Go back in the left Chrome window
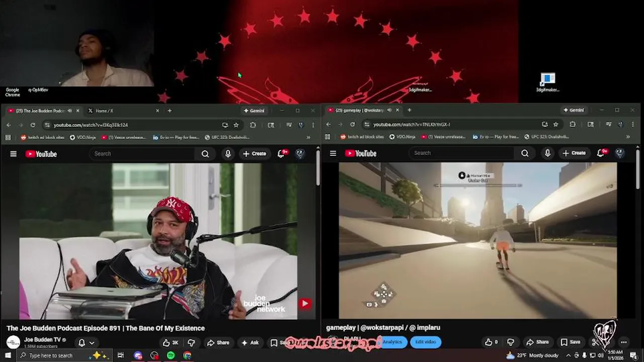Viewport: 644px width, 362px height. coord(9,125)
